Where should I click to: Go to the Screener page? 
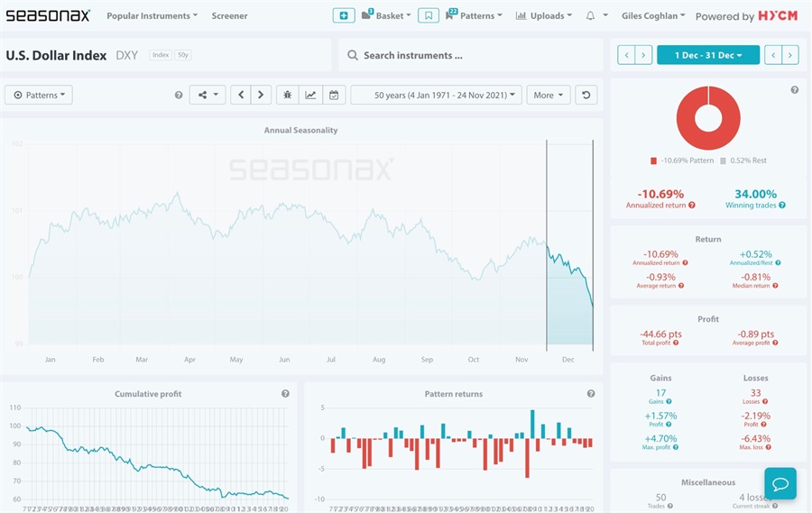230,15
